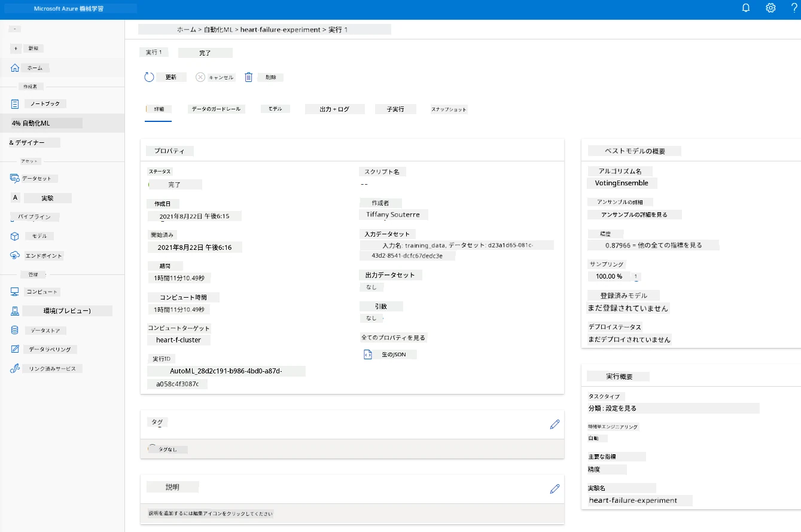Screen dimensions: 801x532
Task: Open the help question mark icon
Action: coord(794,8)
